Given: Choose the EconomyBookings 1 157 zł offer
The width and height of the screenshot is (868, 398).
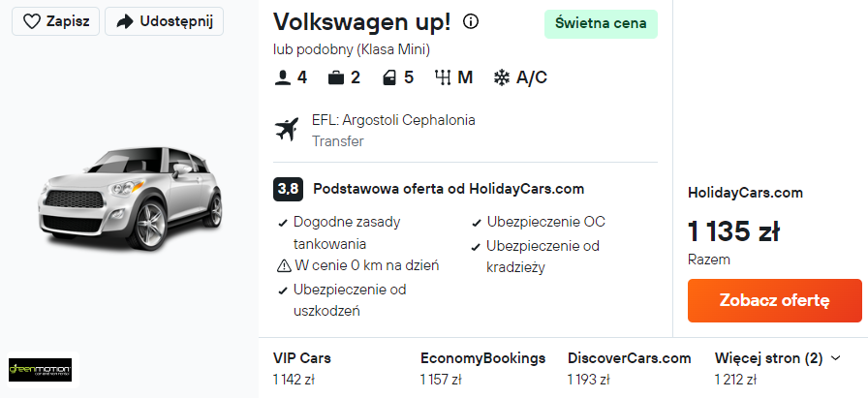Looking at the screenshot, I should click(x=482, y=367).
